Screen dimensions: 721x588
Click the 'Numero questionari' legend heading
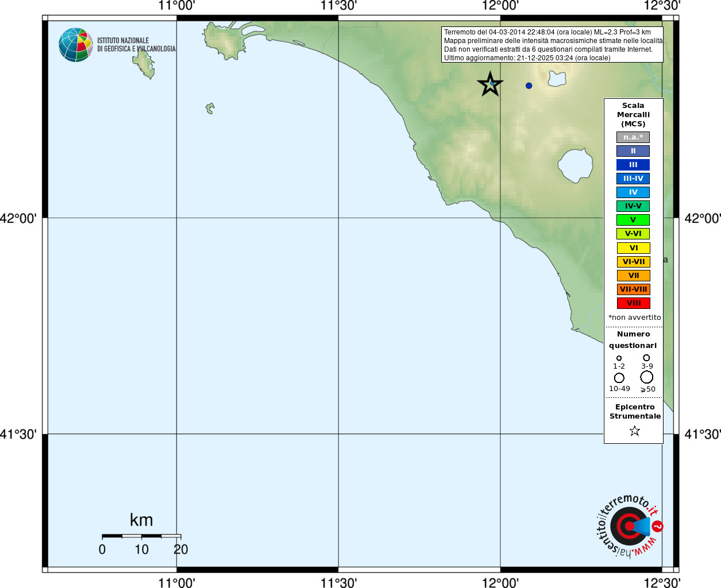pos(633,340)
